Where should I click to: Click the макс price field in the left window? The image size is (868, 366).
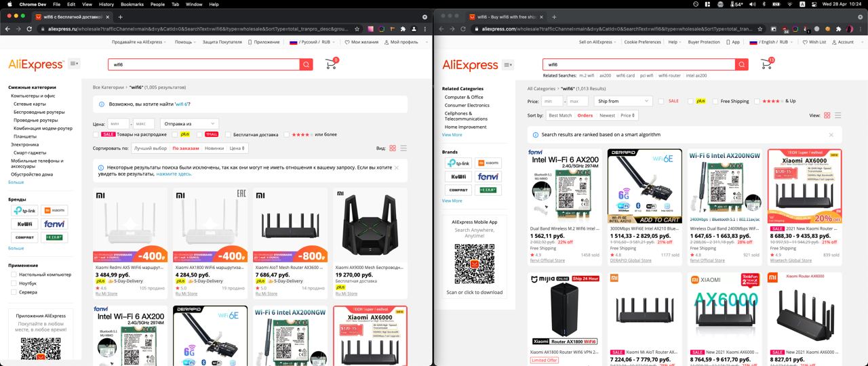(x=143, y=123)
